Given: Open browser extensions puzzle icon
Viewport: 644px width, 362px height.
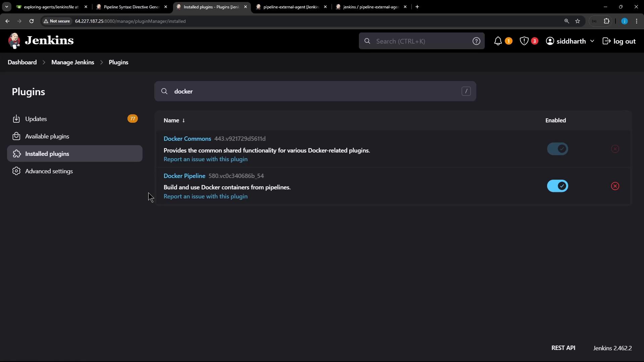Looking at the screenshot, I should (606, 21).
